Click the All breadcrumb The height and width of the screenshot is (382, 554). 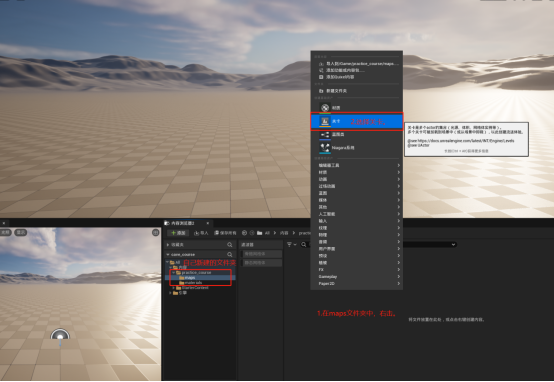267,233
